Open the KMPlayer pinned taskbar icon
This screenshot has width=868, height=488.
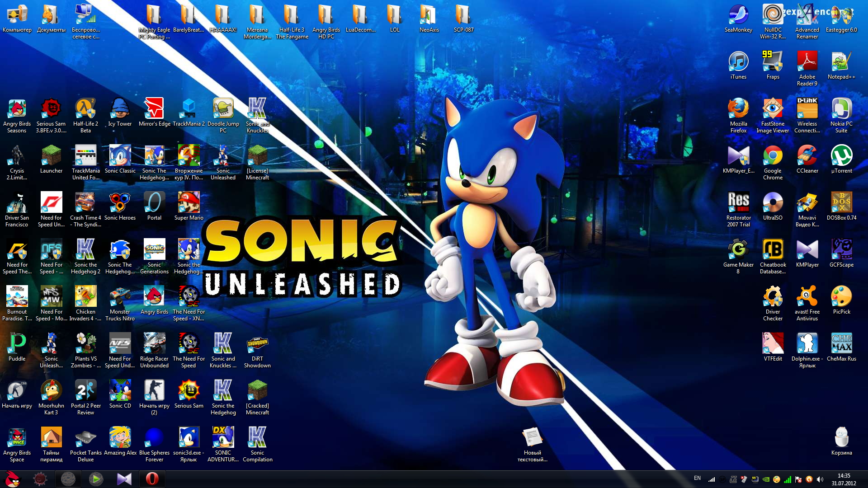124,479
